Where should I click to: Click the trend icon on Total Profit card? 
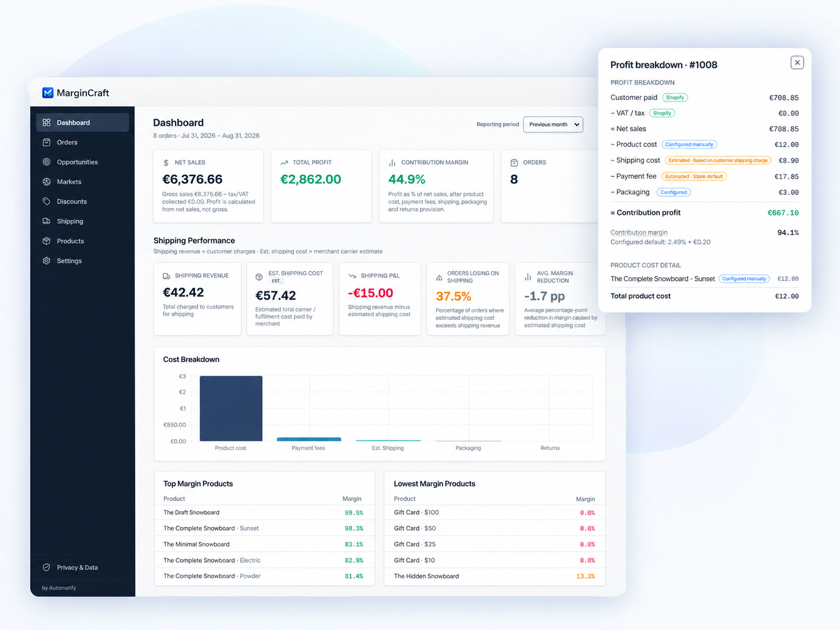[x=284, y=162]
